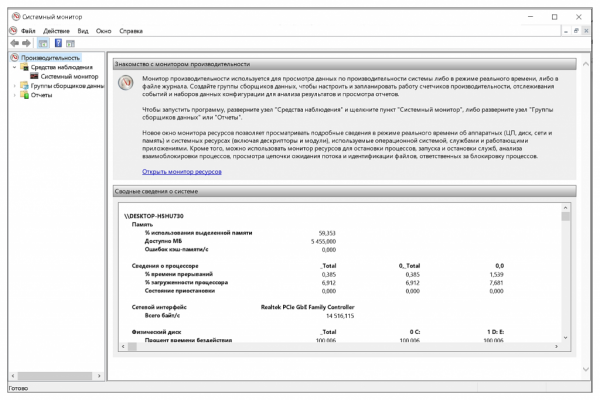The height and width of the screenshot is (400, 600).
Task: Click the Сведения о процессоре label
Action: [165, 266]
